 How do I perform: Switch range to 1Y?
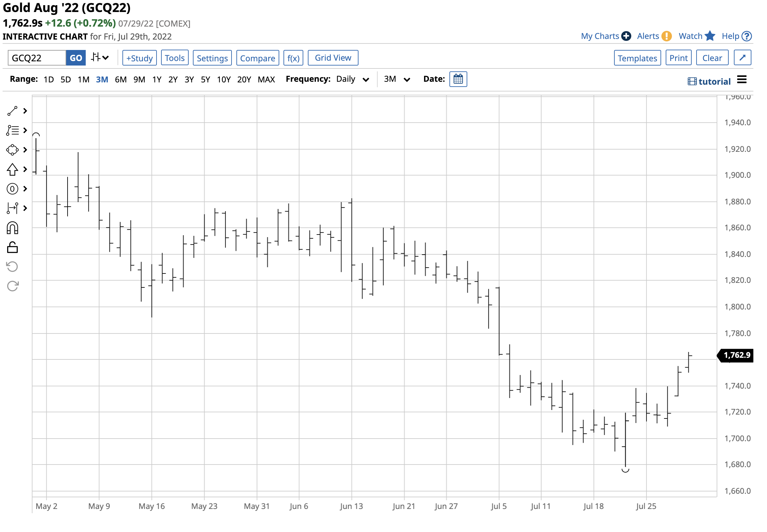pyautogui.click(x=157, y=80)
